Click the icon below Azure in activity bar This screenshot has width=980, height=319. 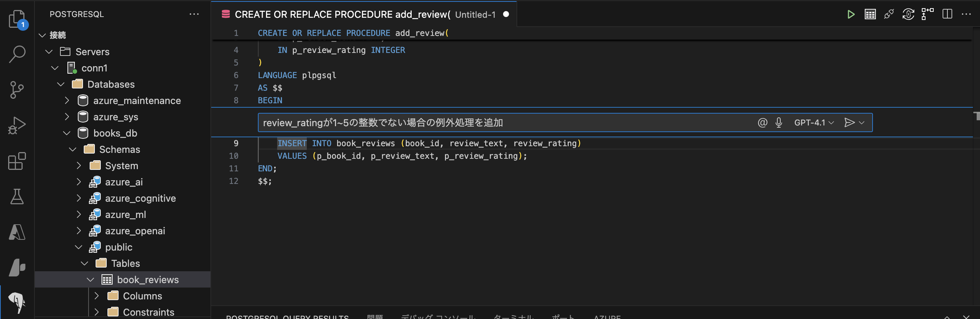(x=17, y=267)
